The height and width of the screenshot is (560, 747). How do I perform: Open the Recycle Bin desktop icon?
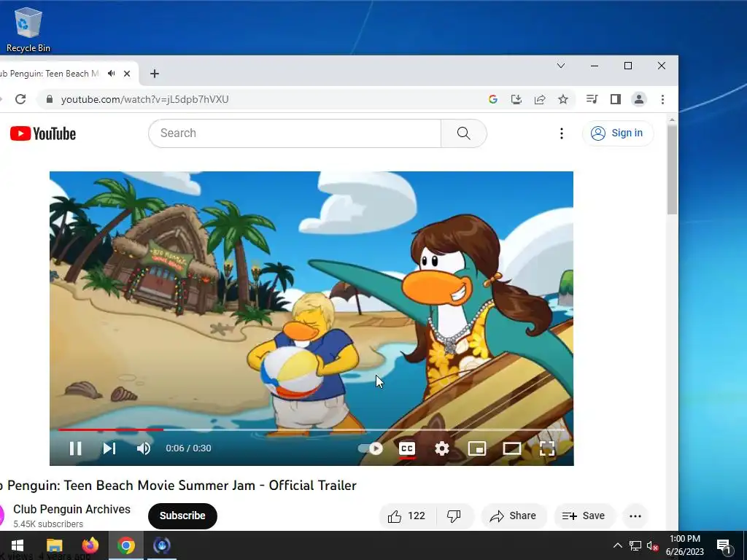28,29
